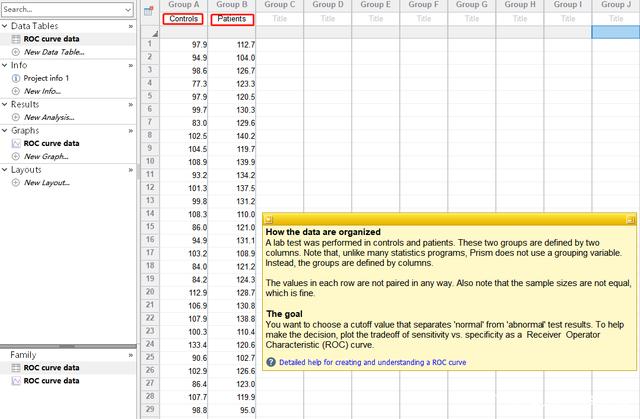The width and height of the screenshot is (640, 419).
Task: Click the Controls column title field
Action: click(183, 19)
